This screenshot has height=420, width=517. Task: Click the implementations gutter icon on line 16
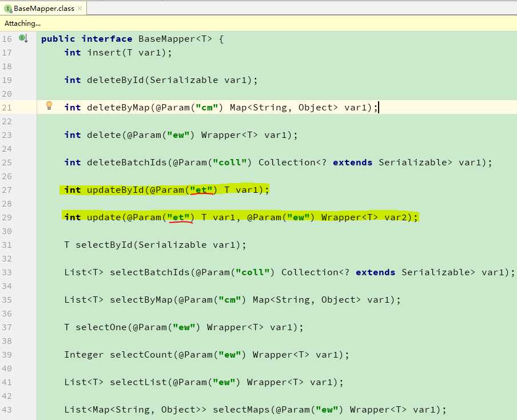(23, 38)
